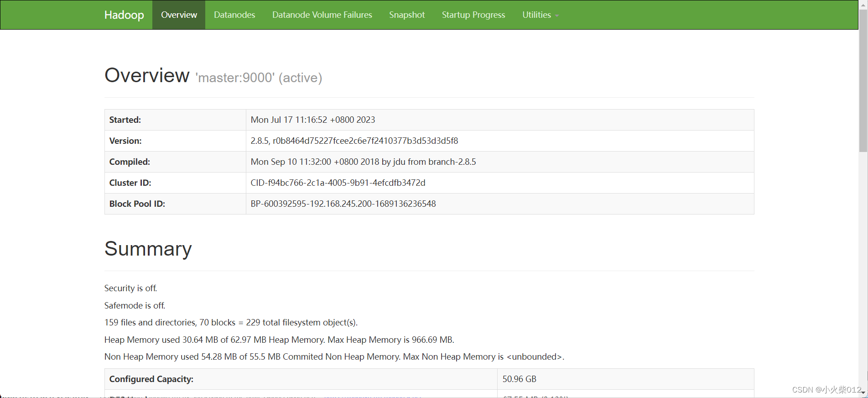This screenshot has height=398, width=868.
Task: Click 'master:9000' (active) subtitle
Action: [259, 78]
